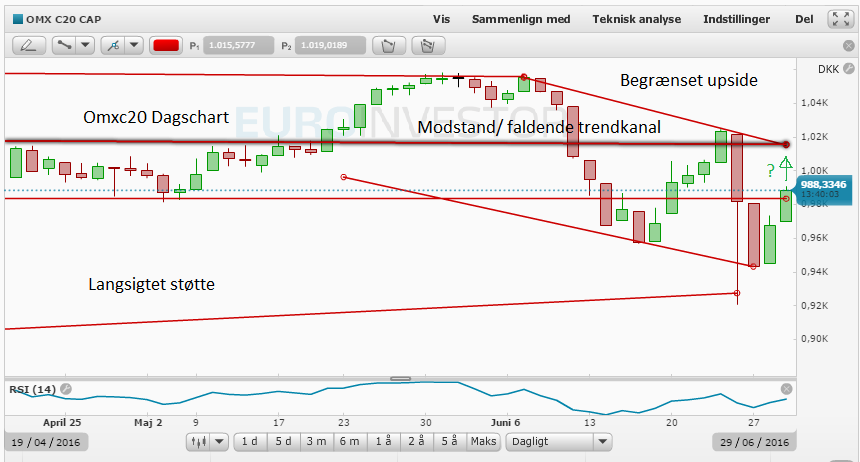
Task: Open the Sammenlign med menu
Action: click(x=521, y=19)
